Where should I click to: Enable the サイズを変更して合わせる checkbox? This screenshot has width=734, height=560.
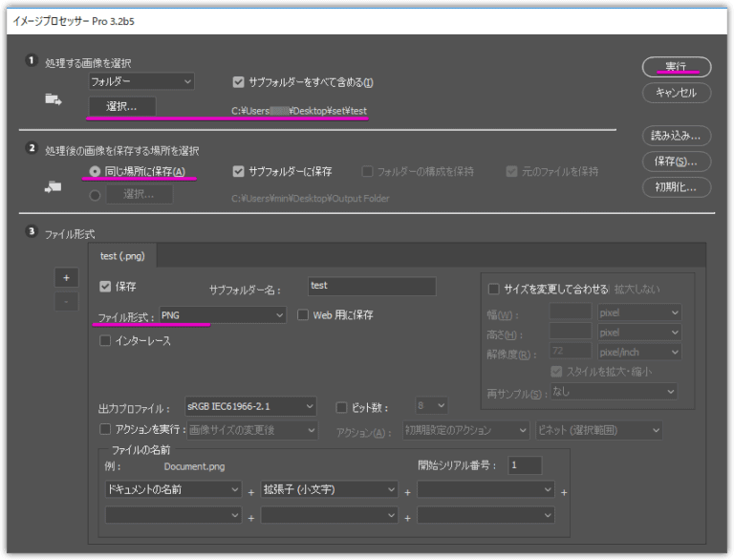pyautogui.click(x=494, y=289)
